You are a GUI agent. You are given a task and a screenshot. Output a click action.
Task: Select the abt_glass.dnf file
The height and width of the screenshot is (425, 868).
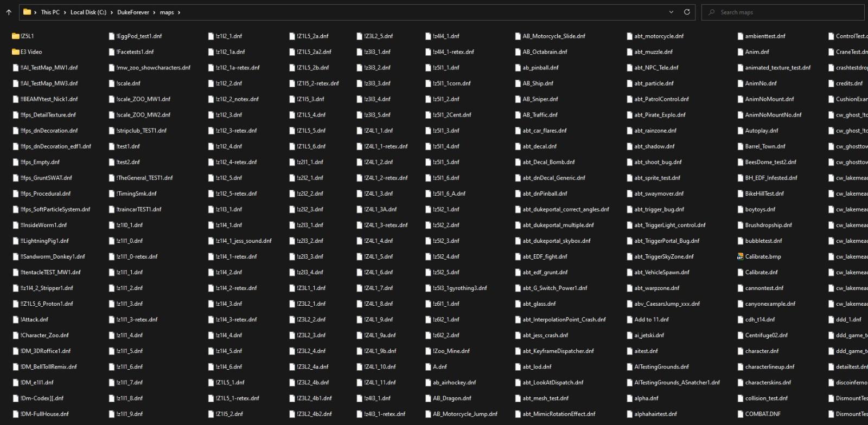pos(539,304)
